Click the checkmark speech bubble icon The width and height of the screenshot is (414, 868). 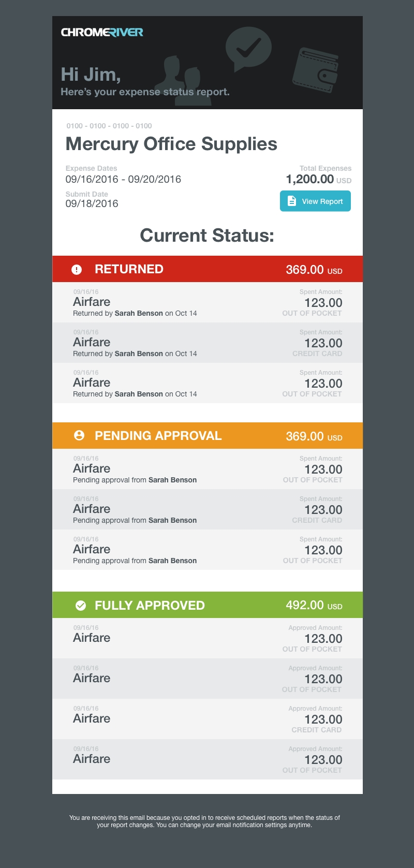click(x=248, y=48)
